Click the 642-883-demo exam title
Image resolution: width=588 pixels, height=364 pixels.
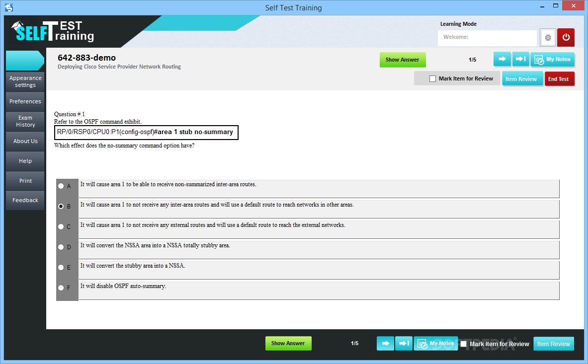coord(86,58)
